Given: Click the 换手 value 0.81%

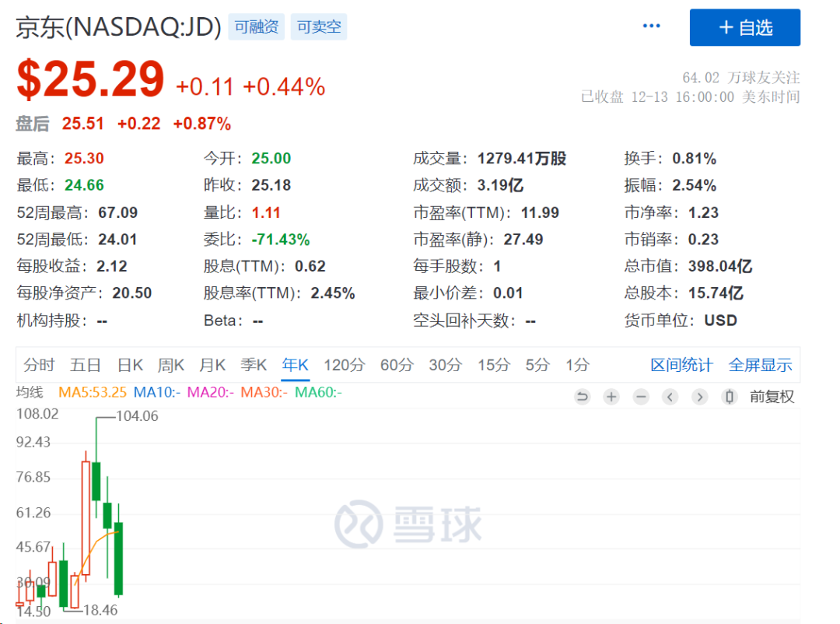Looking at the screenshot, I should (695, 159).
